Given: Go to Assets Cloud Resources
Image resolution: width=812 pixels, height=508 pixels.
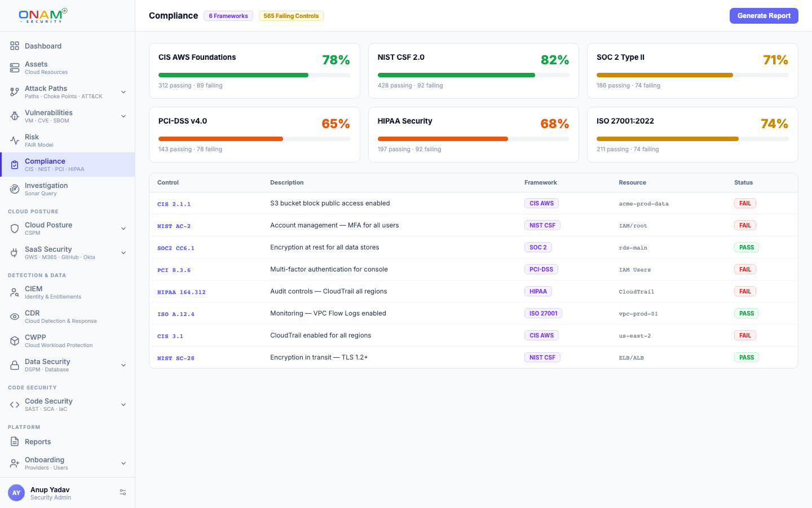Looking at the screenshot, I should point(68,68).
